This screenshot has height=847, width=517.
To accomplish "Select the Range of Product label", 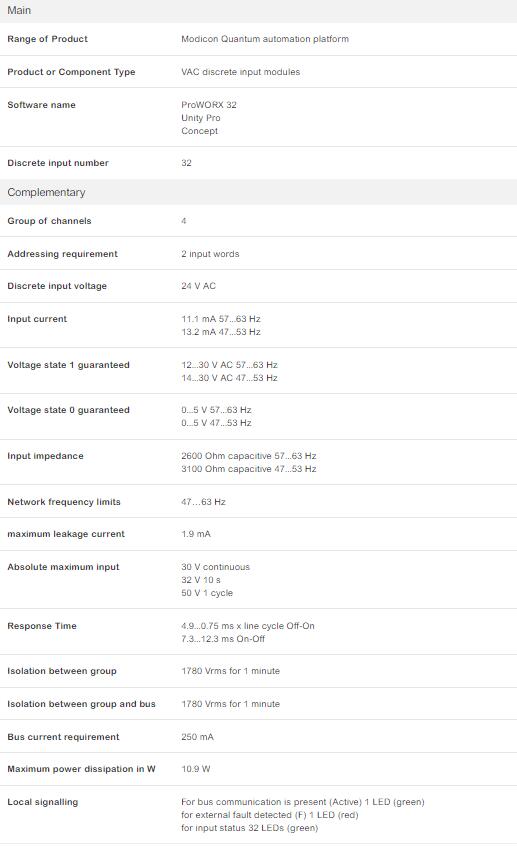I will pyautogui.click(x=48, y=39).
